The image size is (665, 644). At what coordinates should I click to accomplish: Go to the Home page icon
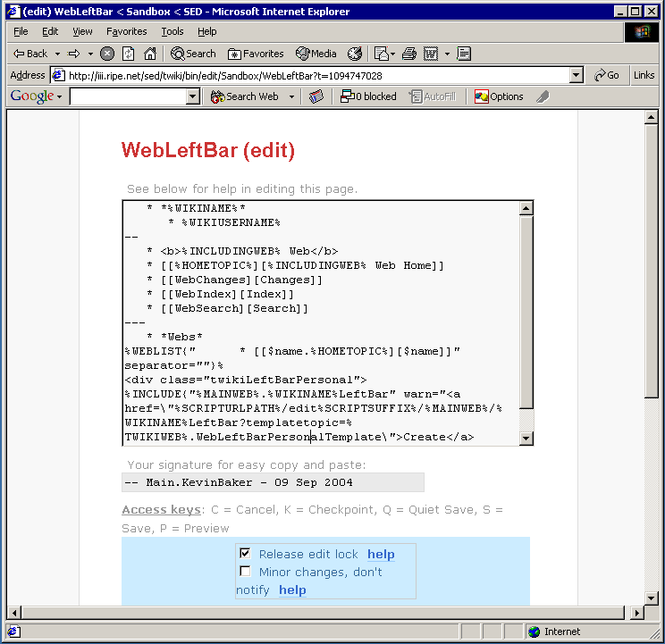point(150,54)
